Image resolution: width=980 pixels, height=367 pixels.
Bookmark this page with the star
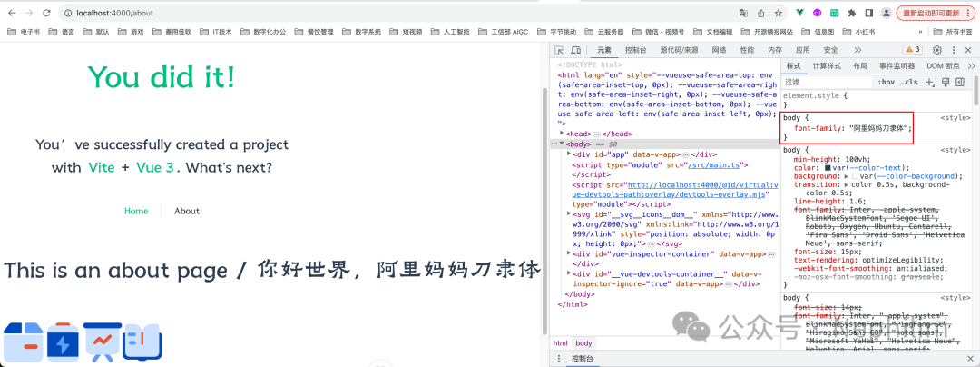click(x=779, y=13)
